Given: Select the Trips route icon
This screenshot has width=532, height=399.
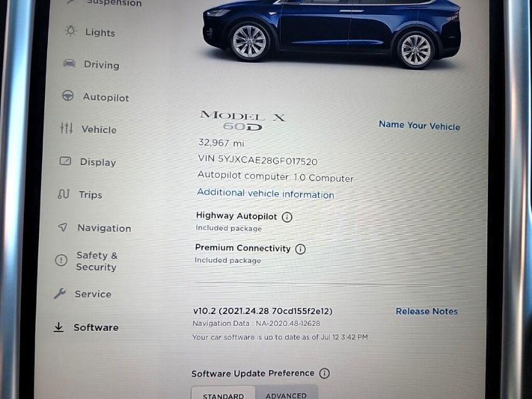Looking at the screenshot, I should [64, 194].
